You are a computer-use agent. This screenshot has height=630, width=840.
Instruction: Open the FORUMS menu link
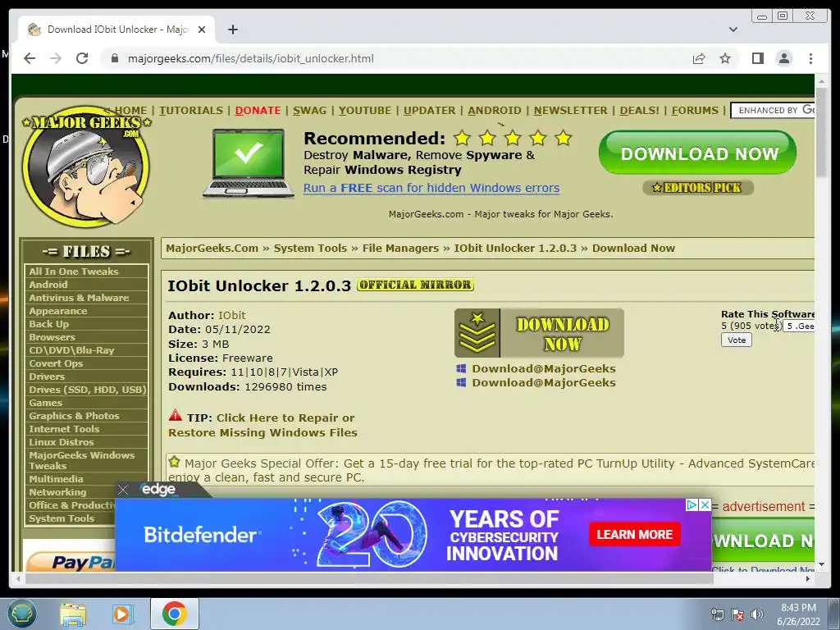(x=694, y=111)
